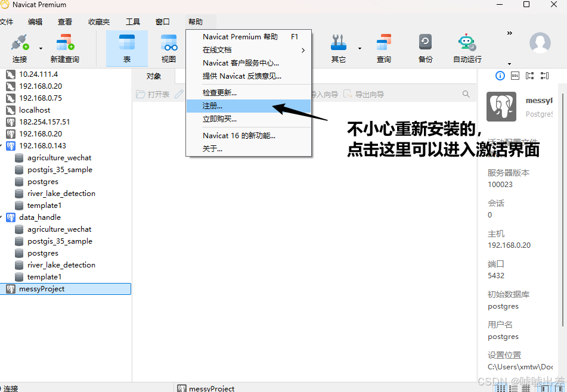Open template1 under data_handle
This screenshot has height=392, width=567.
coord(45,277)
